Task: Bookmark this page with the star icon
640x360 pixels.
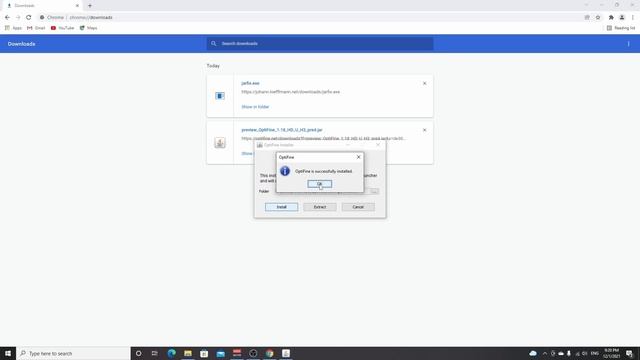Action: [x=598, y=18]
